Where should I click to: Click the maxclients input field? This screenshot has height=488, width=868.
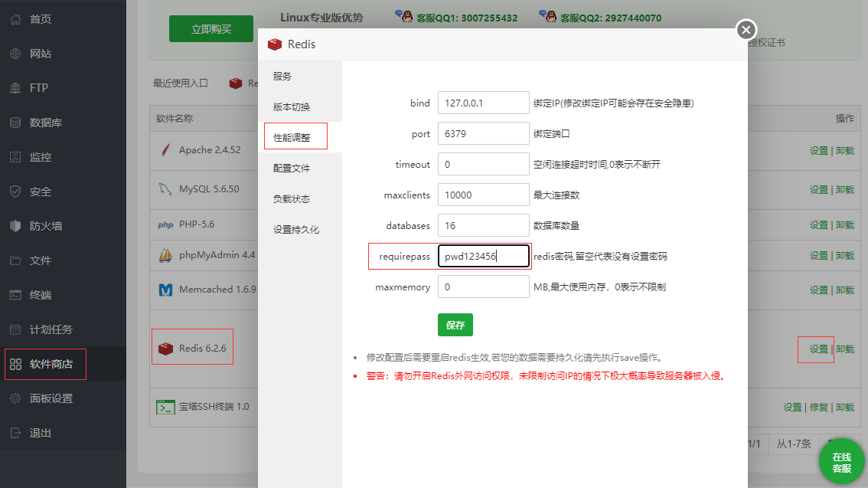click(483, 195)
